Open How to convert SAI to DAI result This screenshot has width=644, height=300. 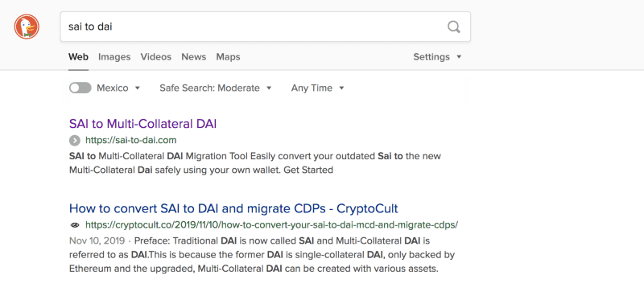(233, 208)
